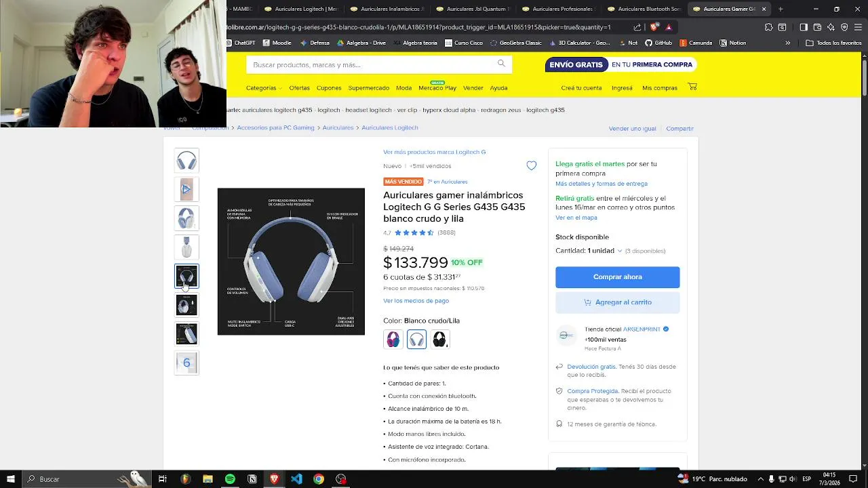Open the thumbnail showing 6 more images
The width and height of the screenshot is (868, 488).
186,363
